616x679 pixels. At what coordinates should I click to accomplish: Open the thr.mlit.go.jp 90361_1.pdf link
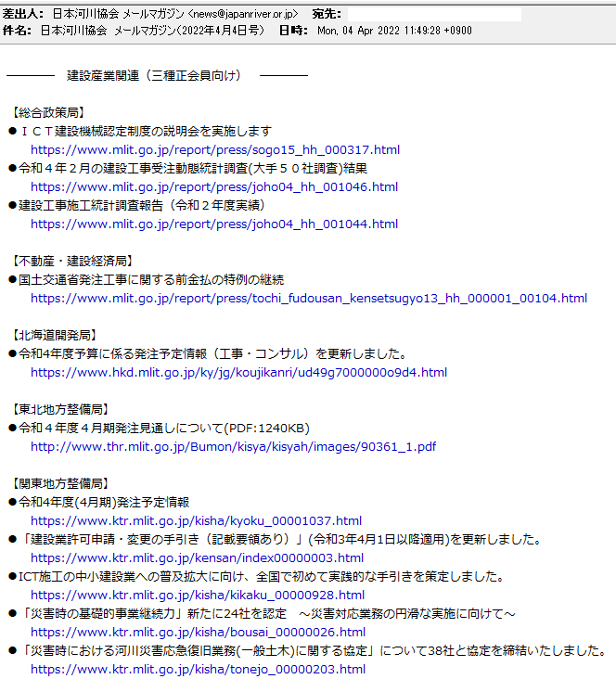233,446
